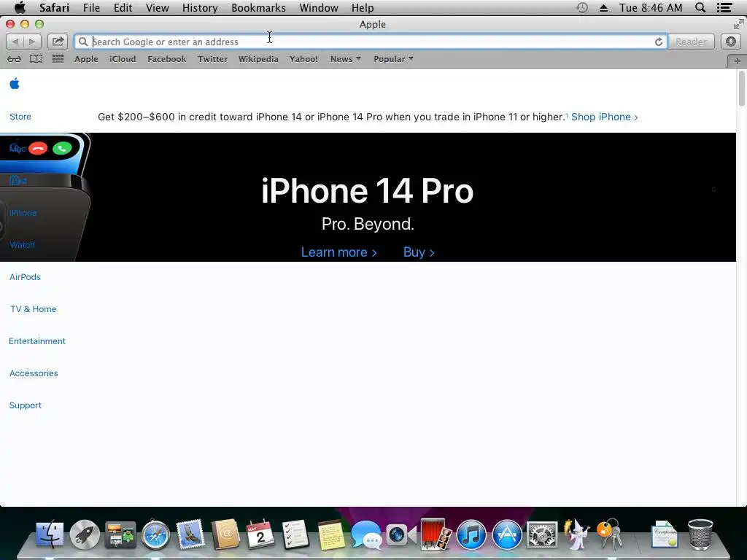Open the Accessories navigation link
Image resolution: width=747 pixels, height=560 pixels.
point(34,373)
